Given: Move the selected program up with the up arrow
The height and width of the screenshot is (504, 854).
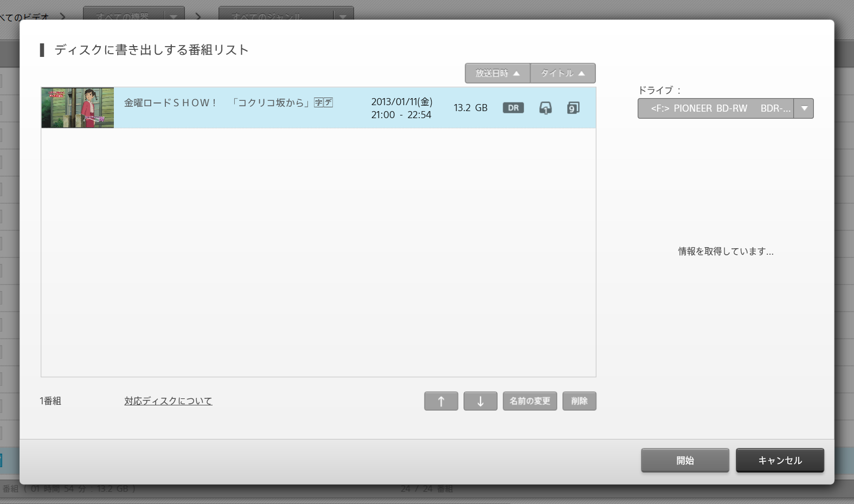Looking at the screenshot, I should [x=441, y=401].
